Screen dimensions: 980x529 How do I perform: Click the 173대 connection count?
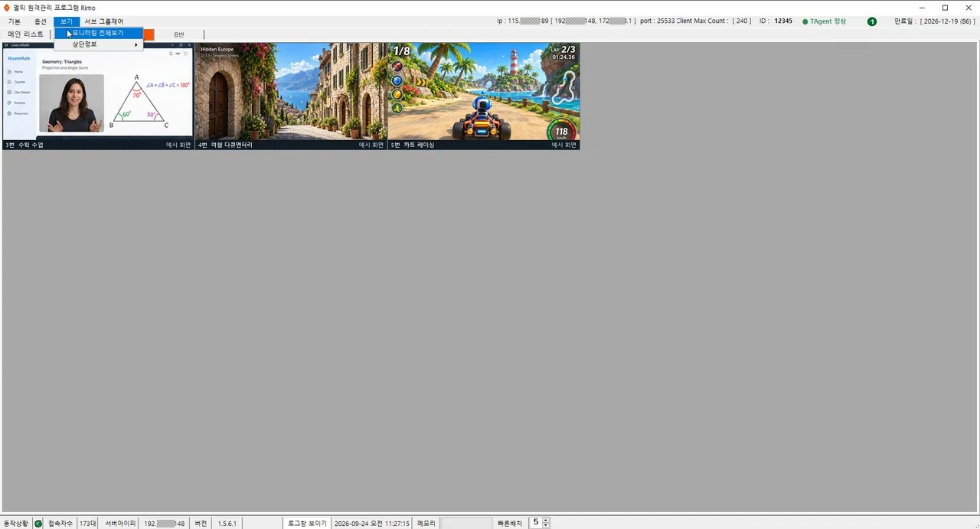point(88,524)
